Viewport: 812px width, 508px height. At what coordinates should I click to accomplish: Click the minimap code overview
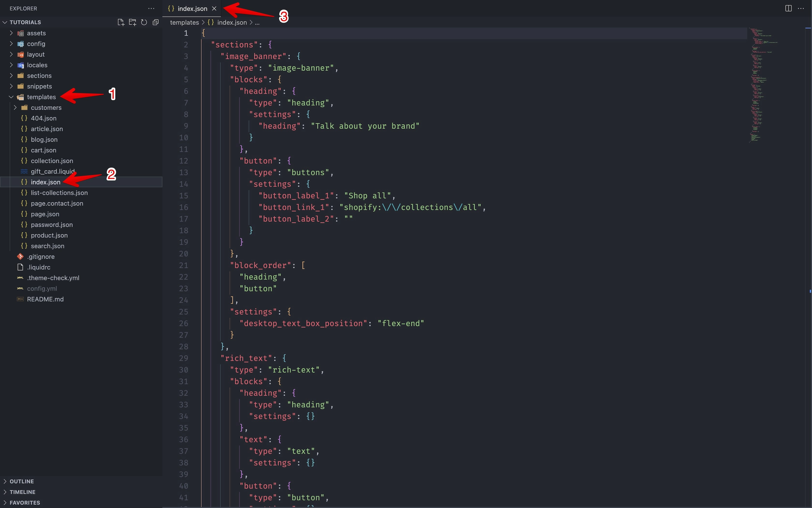pos(763,85)
